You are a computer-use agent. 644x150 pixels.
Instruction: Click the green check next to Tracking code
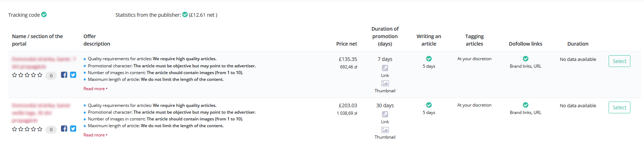pyautogui.click(x=44, y=15)
